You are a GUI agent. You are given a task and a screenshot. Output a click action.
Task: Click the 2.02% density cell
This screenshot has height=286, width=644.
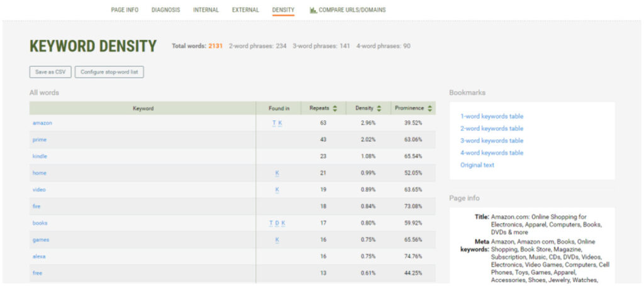368,140
